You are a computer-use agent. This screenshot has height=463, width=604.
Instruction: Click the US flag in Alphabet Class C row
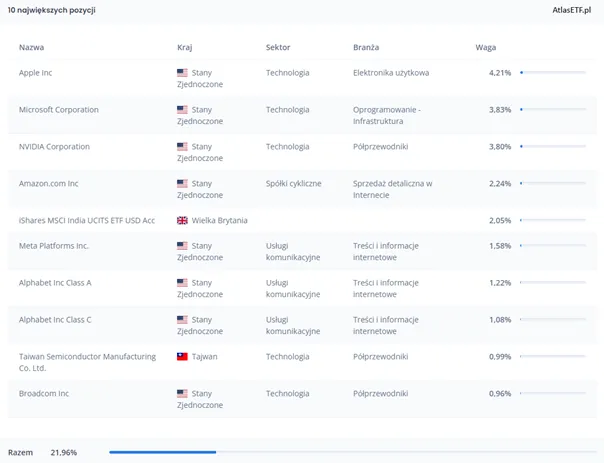pos(182,320)
